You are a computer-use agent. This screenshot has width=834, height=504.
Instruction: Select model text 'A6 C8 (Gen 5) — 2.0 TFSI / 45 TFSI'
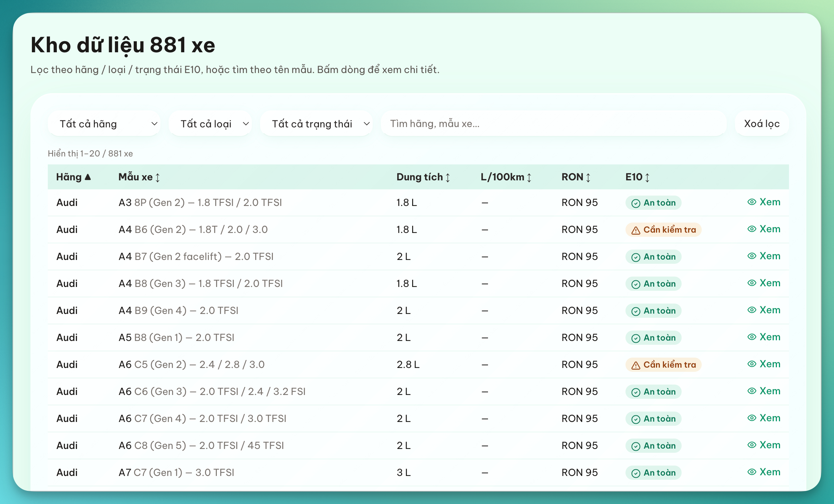click(201, 445)
